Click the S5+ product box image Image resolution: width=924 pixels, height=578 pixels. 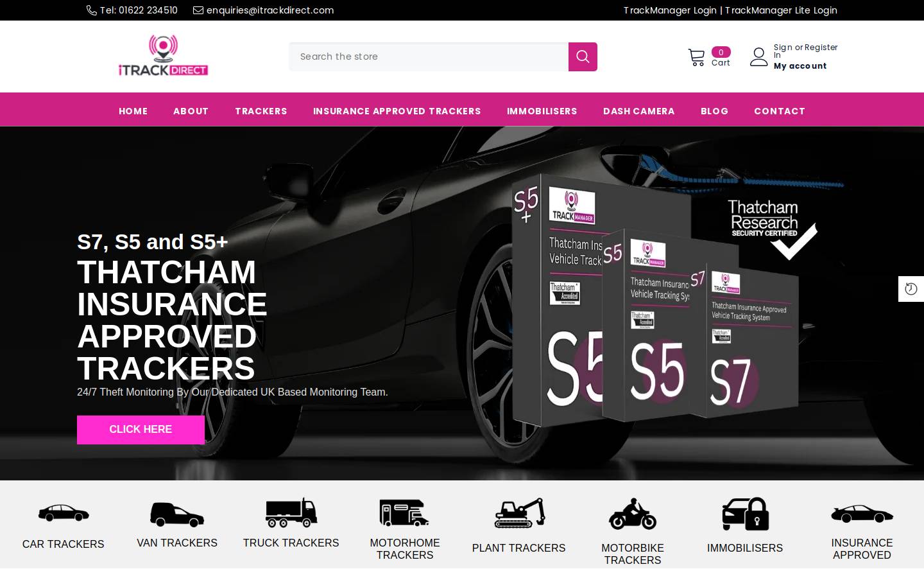click(x=557, y=301)
